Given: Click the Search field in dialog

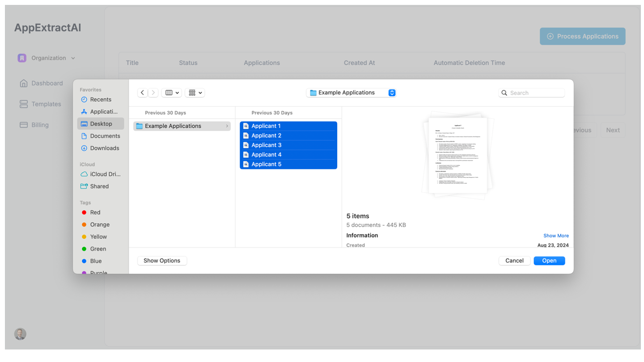Looking at the screenshot, I should pyautogui.click(x=532, y=93).
